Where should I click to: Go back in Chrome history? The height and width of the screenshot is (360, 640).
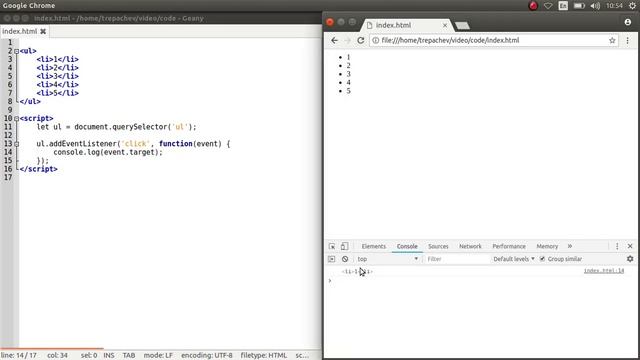pos(334,40)
